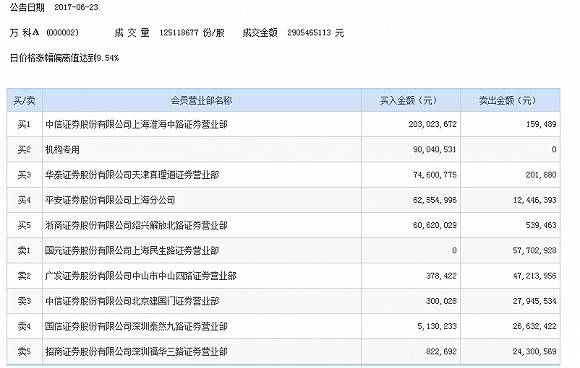The width and height of the screenshot is (580, 368).
Task: Click sell amount 27,945,534
Action: (535, 301)
